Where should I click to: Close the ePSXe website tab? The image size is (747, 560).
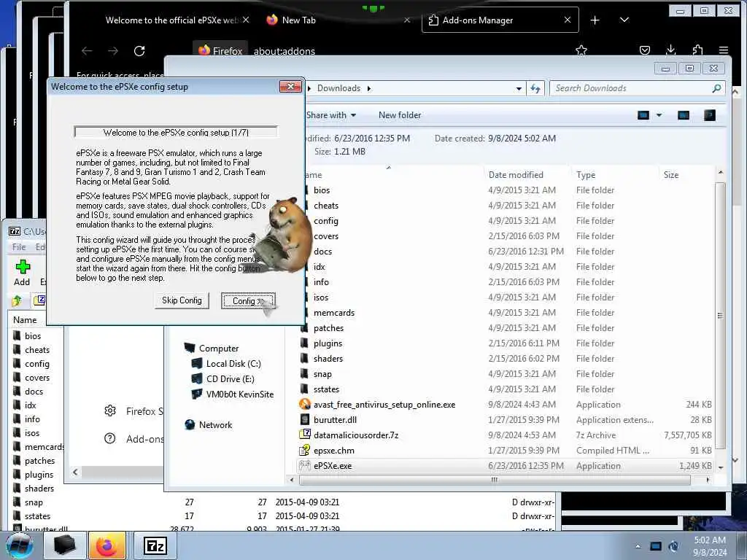246,20
